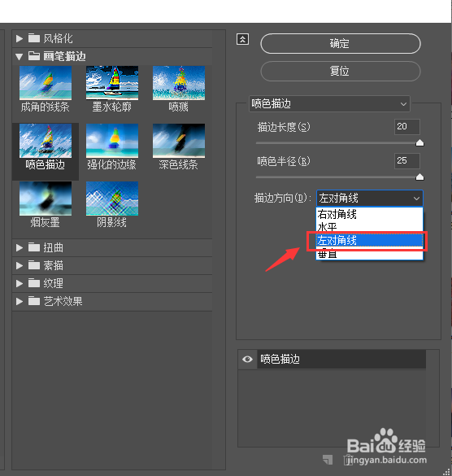Expand the 风格化 folder triangle
This screenshot has width=452, height=476.
click(x=20, y=38)
